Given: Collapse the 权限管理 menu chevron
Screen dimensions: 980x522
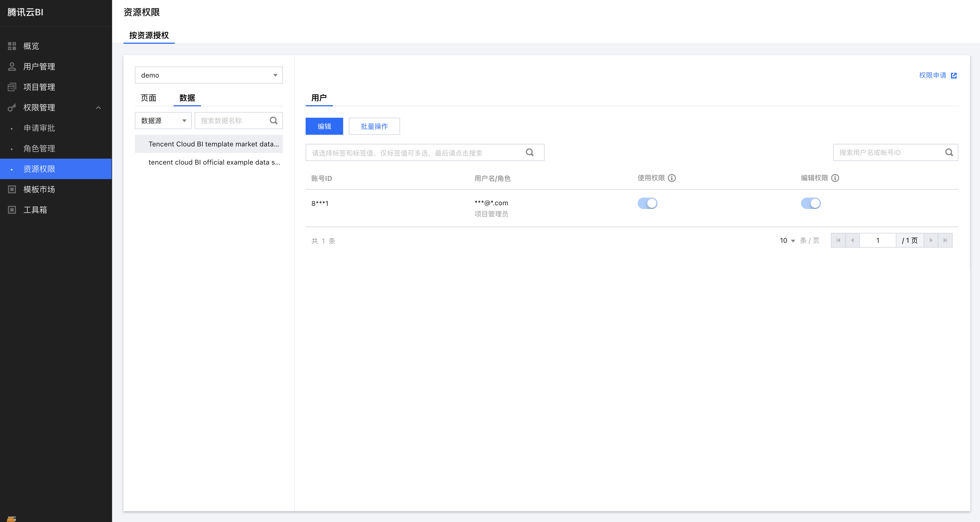Looking at the screenshot, I should tap(98, 107).
